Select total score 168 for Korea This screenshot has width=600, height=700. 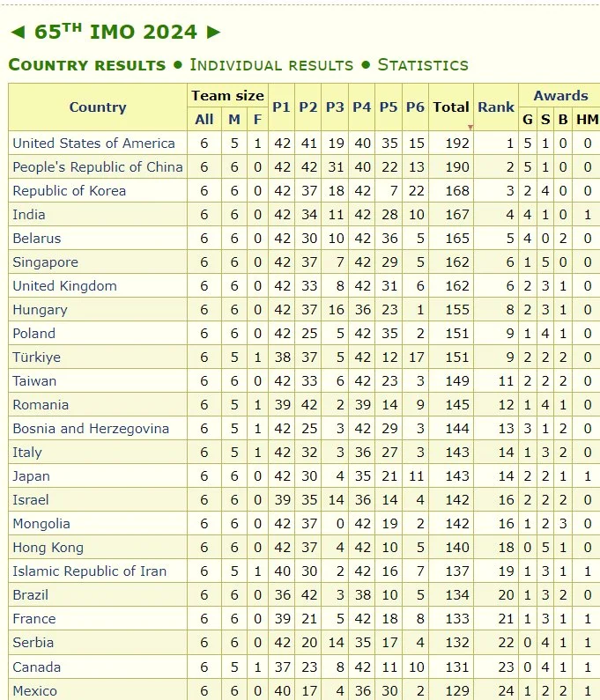(457, 190)
